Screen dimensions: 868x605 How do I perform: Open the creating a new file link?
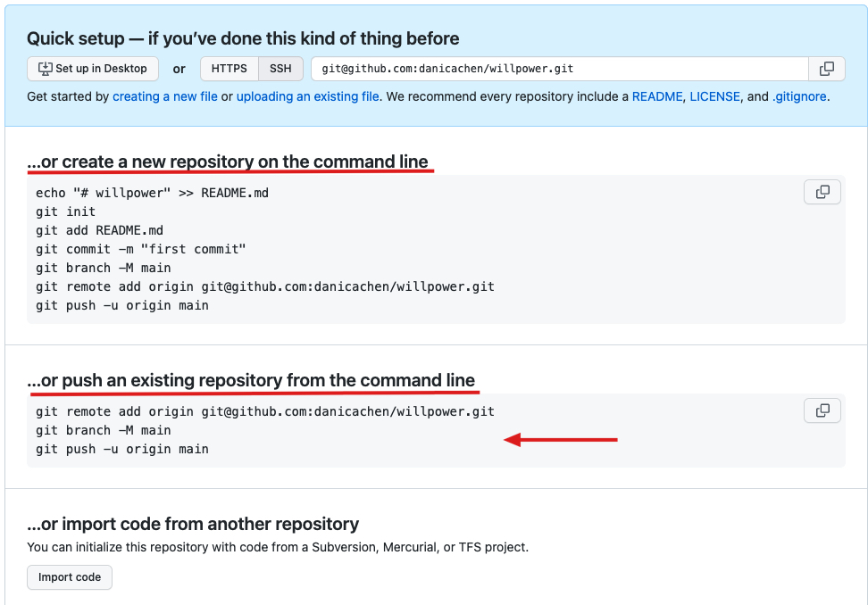point(164,96)
